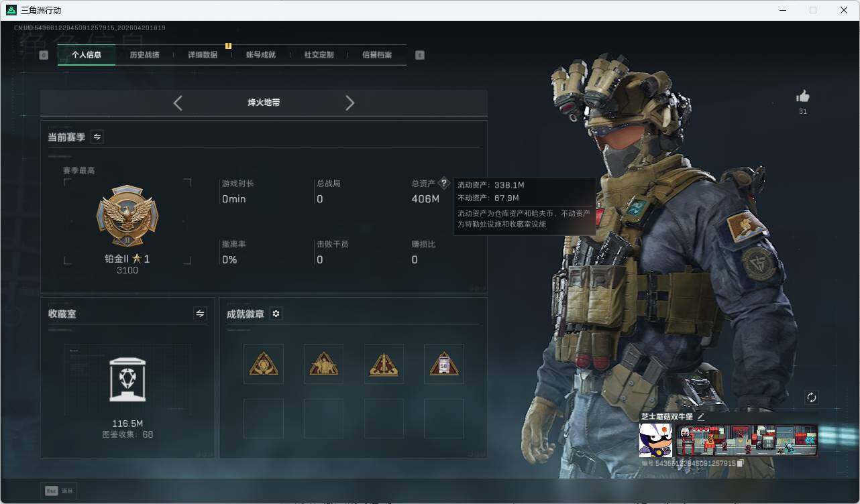This screenshot has width=860, height=504.
Task: Click the 烽火地带 mode title
Action: coord(264,103)
